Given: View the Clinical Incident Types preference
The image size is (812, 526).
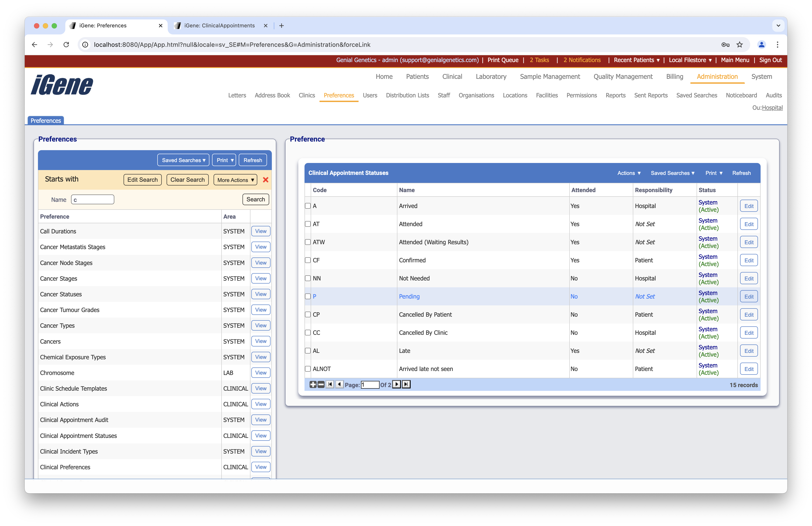Looking at the screenshot, I should coord(261,451).
